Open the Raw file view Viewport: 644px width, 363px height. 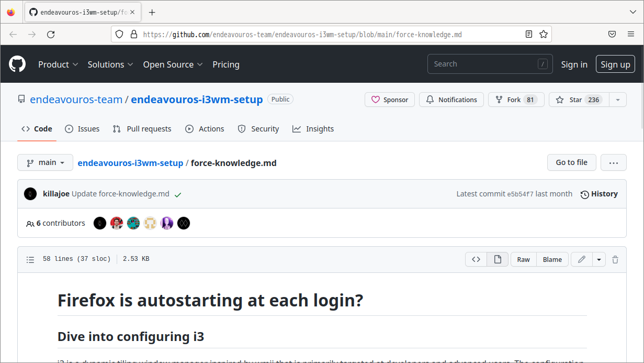tap(523, 259)
